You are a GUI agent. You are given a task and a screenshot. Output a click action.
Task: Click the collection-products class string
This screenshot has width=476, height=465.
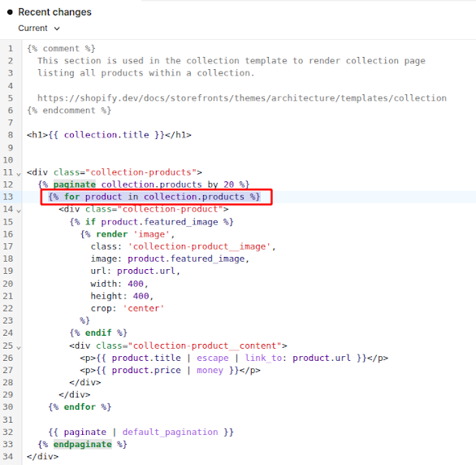coord(141,172)
